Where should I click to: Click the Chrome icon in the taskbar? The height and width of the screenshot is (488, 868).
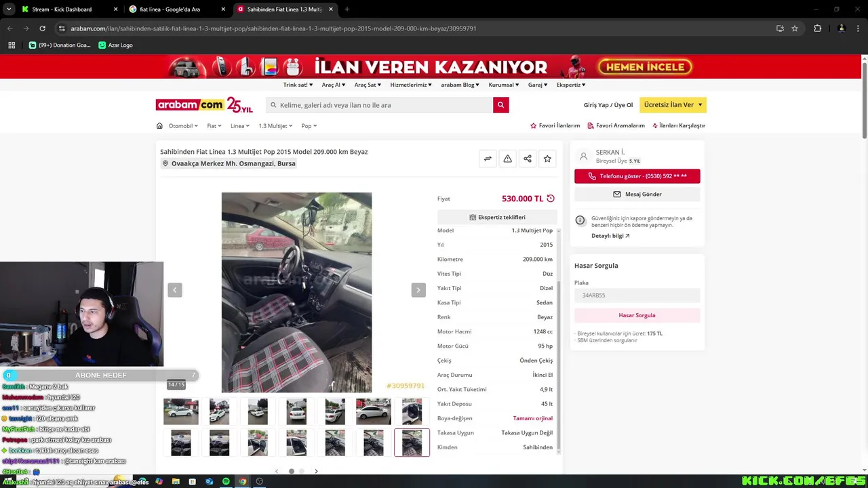tap(242, 481)
